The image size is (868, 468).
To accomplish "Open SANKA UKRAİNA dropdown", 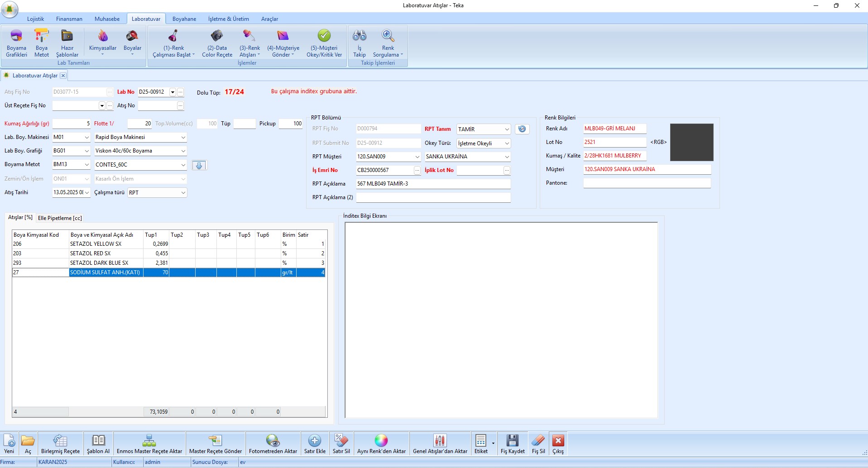I will [x=507, y=157].
